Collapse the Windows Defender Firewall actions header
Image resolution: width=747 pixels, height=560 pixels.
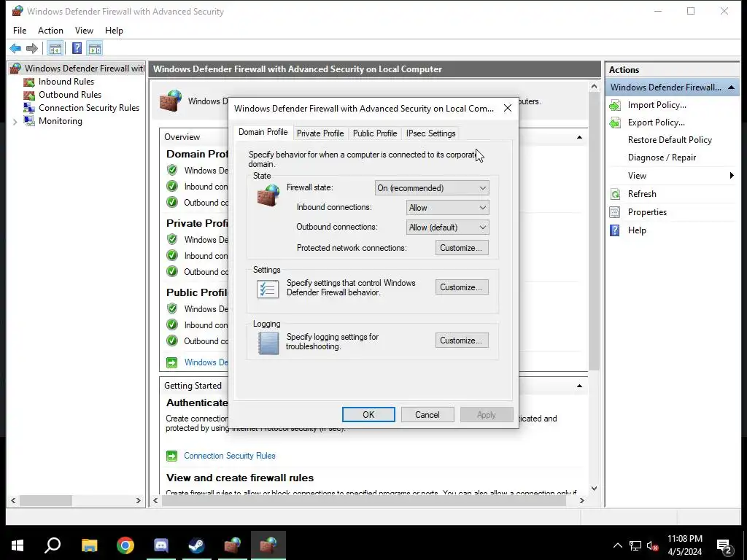point(731,87)
